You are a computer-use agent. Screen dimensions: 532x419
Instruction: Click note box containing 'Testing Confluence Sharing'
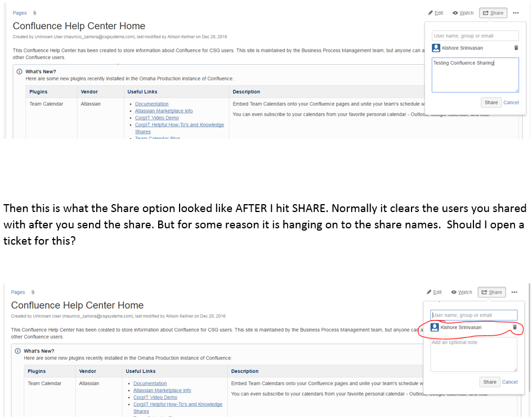tap(475, 75)
